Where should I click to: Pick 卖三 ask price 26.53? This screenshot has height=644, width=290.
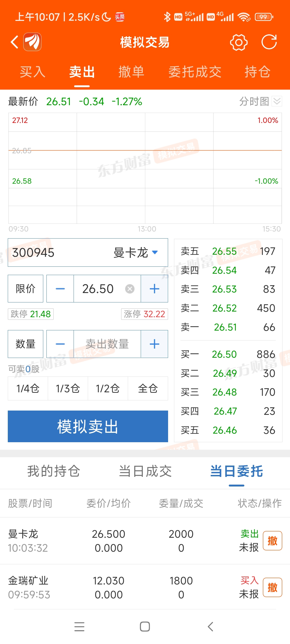pos(228,289)
